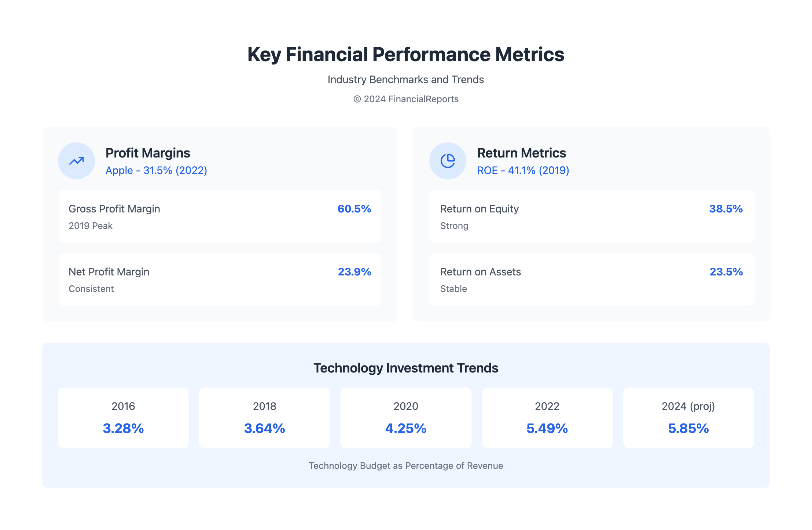Select the Gross Profit Margin card
Screen dimensions: 812x530
pyautogui.click(x=220, y=216)
